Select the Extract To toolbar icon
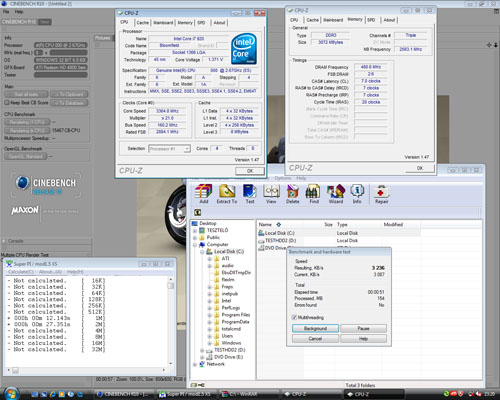 227,194
